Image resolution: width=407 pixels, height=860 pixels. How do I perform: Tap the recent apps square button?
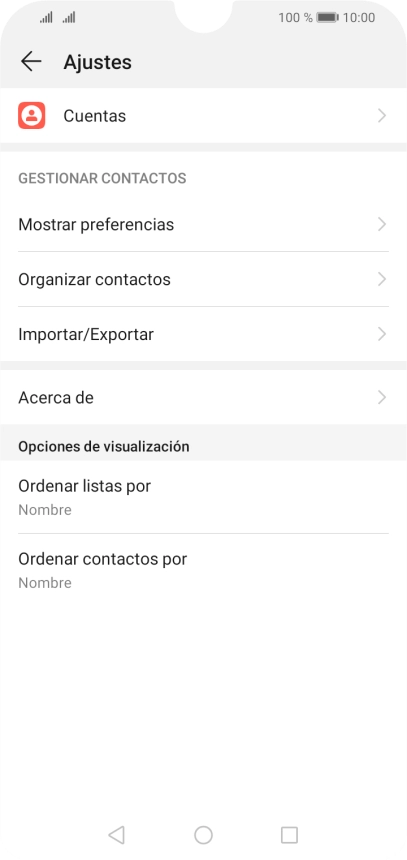point(289,835)
